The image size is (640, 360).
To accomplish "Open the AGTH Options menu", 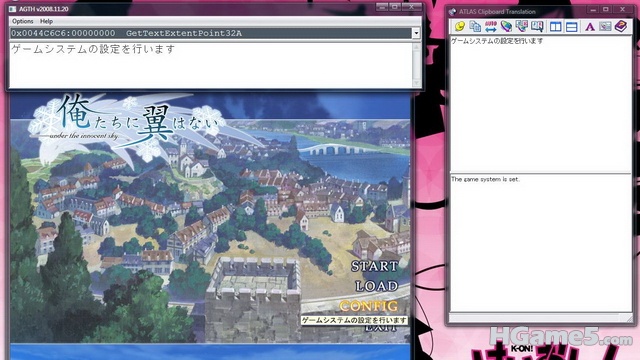I will coord(22,21).
